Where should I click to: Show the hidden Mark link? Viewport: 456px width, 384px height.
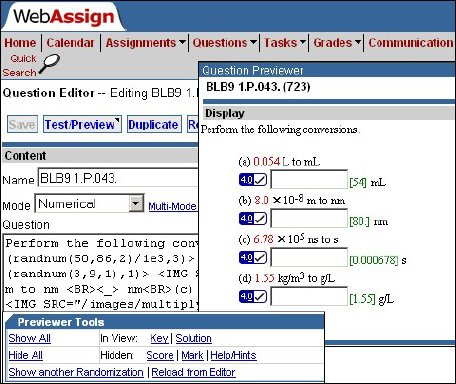point(192,355)
